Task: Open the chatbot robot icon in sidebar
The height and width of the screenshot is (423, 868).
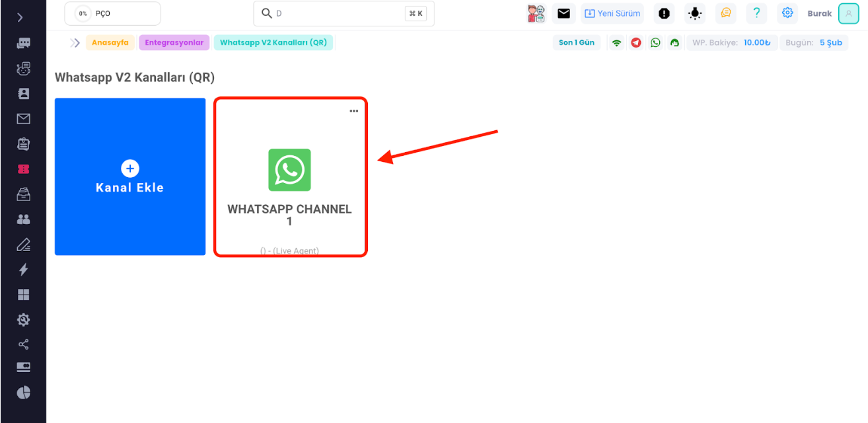Action: [24, 68]
